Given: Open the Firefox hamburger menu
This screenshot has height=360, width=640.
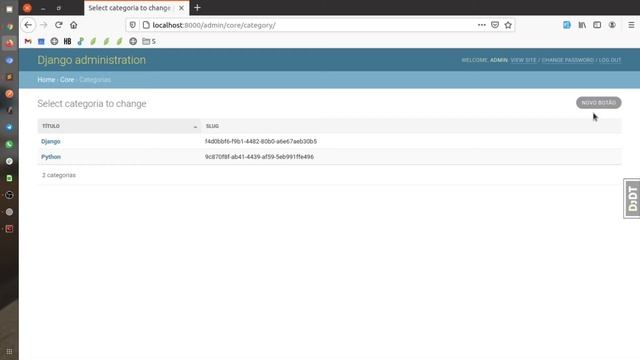Looking at the screenshot, I should click(x=631, y=25).
